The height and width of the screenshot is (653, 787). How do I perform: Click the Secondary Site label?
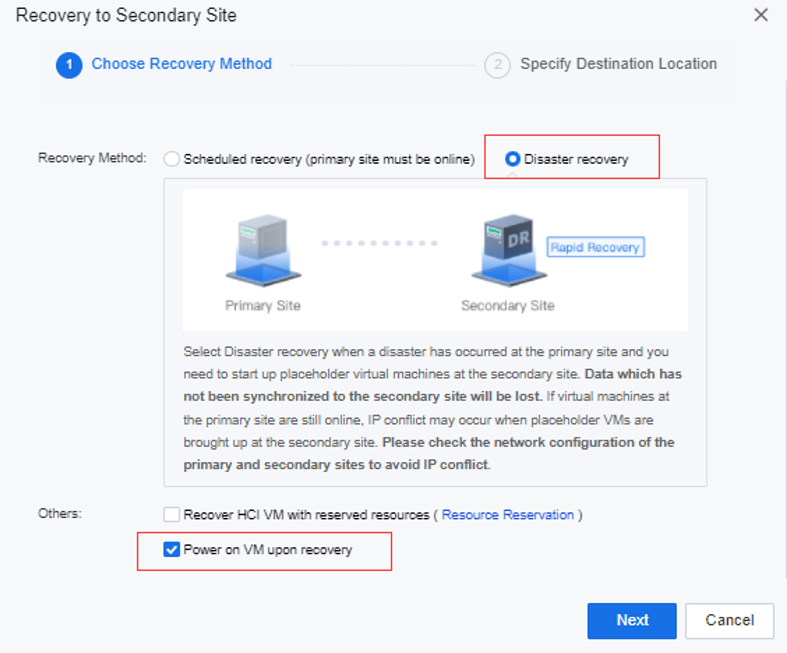point(508,306)
